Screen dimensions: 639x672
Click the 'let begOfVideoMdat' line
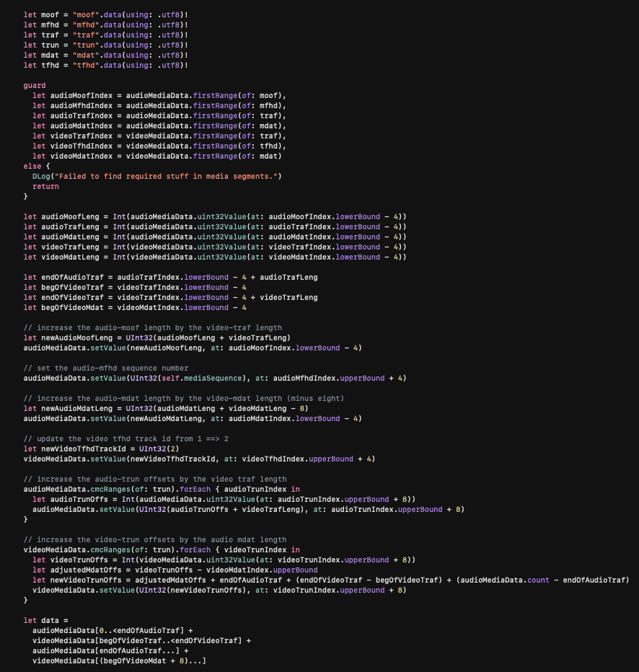135,308
